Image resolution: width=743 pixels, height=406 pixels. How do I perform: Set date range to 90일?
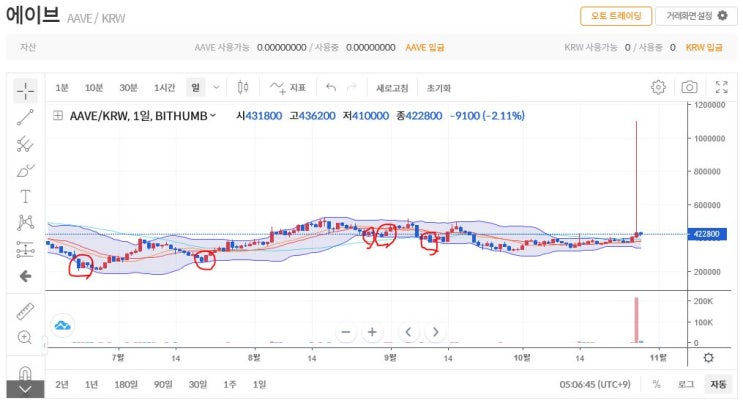[x=163, y=384]
